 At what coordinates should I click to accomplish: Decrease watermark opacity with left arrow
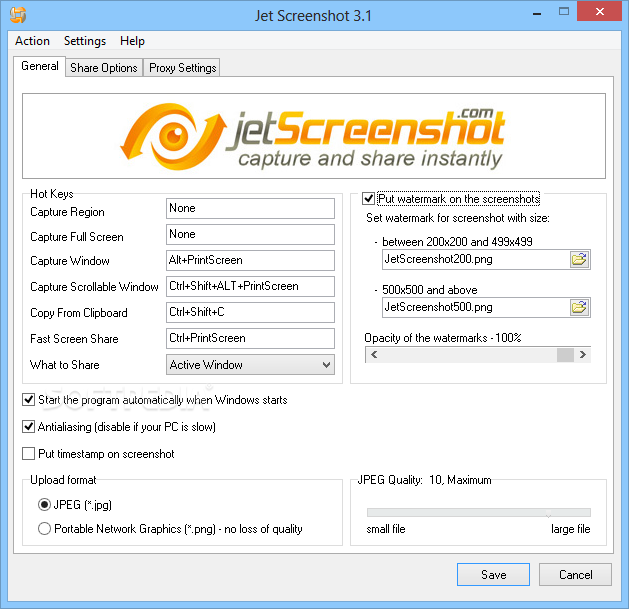[x=374, y=355]
